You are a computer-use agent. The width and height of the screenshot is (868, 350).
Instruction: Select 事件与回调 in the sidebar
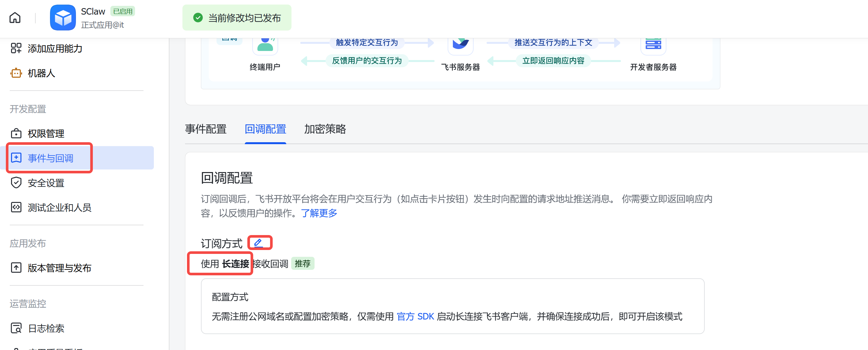pos(51,158)
